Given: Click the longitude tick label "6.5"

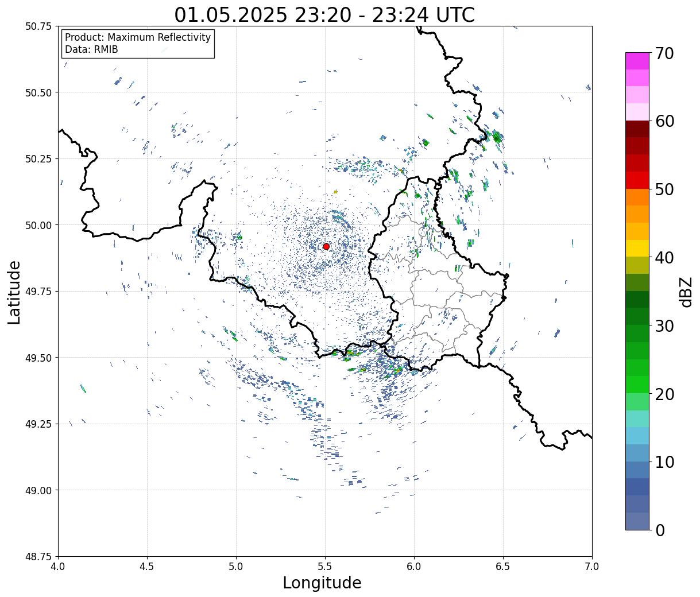Looking at the screenshot, I should coord(503,567).
